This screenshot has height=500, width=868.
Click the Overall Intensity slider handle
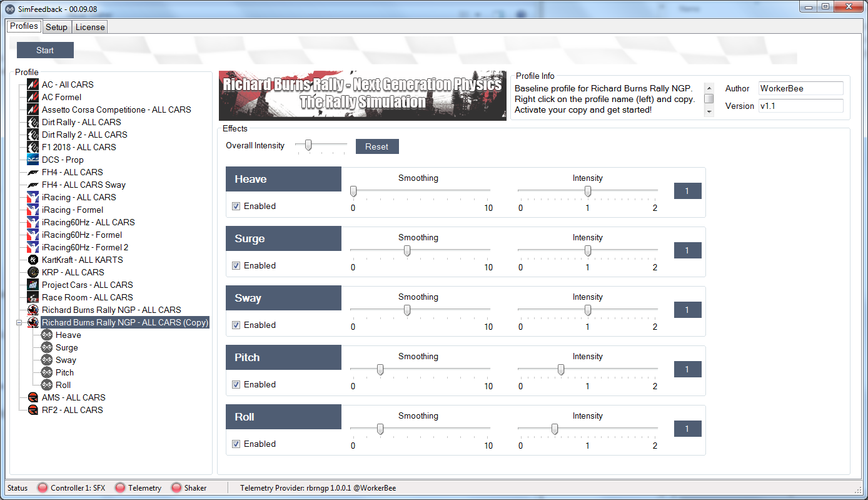308,145
